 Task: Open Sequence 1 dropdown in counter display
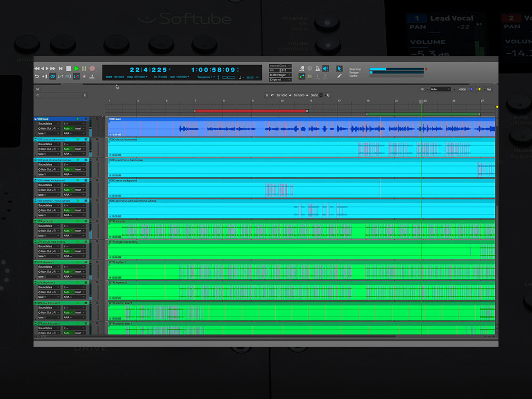click(x=206, y=77)
